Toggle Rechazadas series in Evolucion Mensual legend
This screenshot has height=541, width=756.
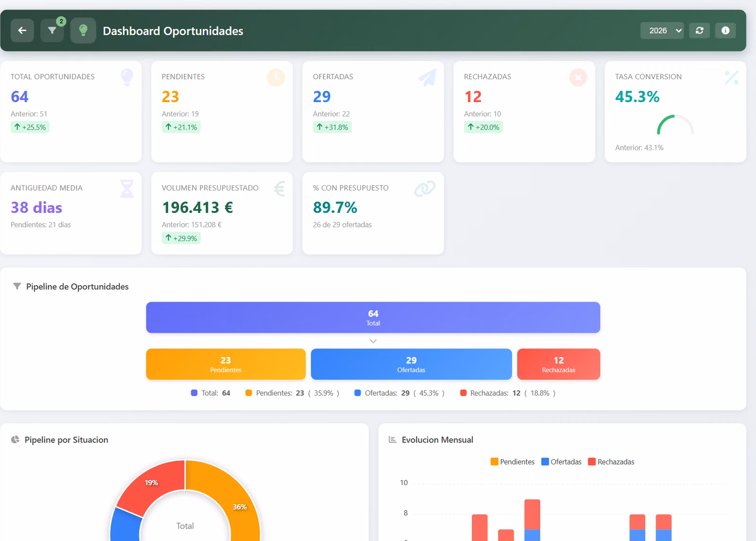[611, 462]
